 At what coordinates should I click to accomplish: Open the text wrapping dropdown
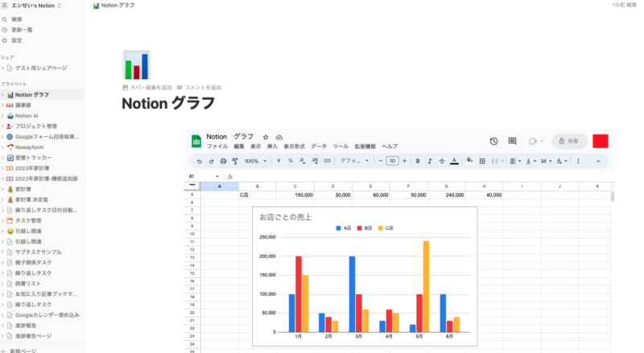coord(546,161)
